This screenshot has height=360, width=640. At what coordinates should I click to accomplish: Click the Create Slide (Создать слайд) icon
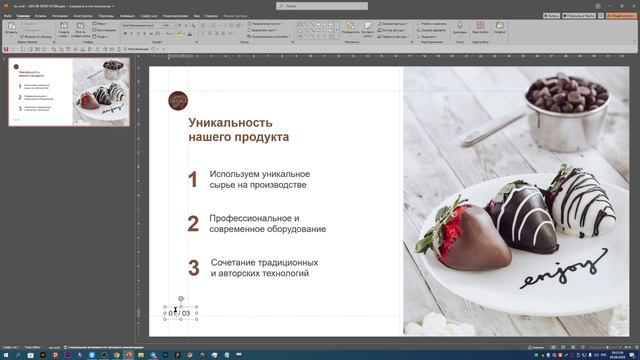(x=64, y=30)
